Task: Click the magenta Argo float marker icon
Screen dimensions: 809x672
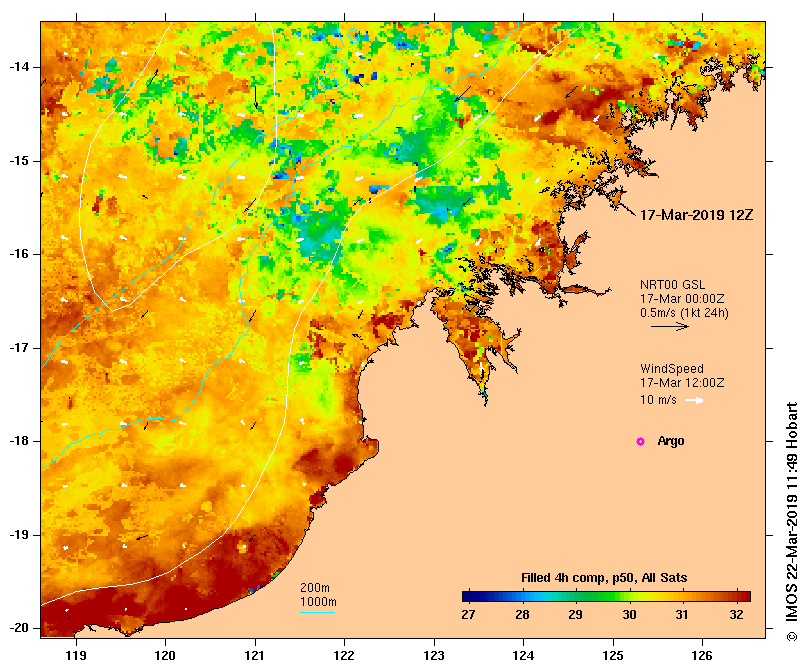Action: coord(640,441)
